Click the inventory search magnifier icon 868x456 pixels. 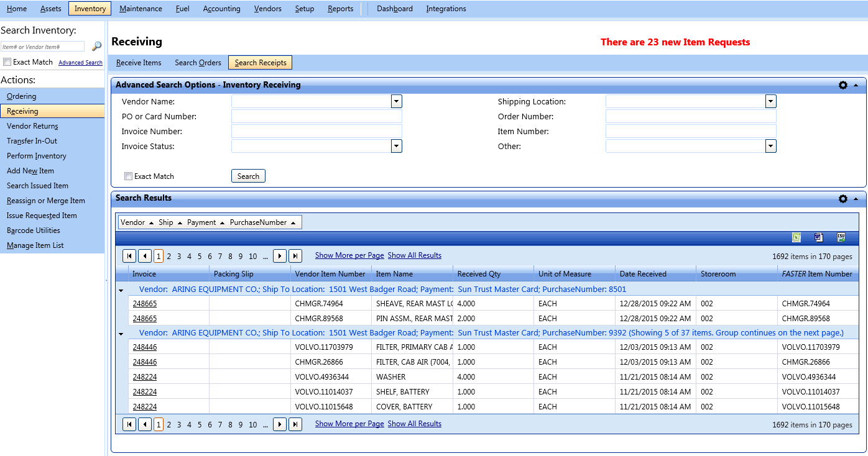point(96,47)
